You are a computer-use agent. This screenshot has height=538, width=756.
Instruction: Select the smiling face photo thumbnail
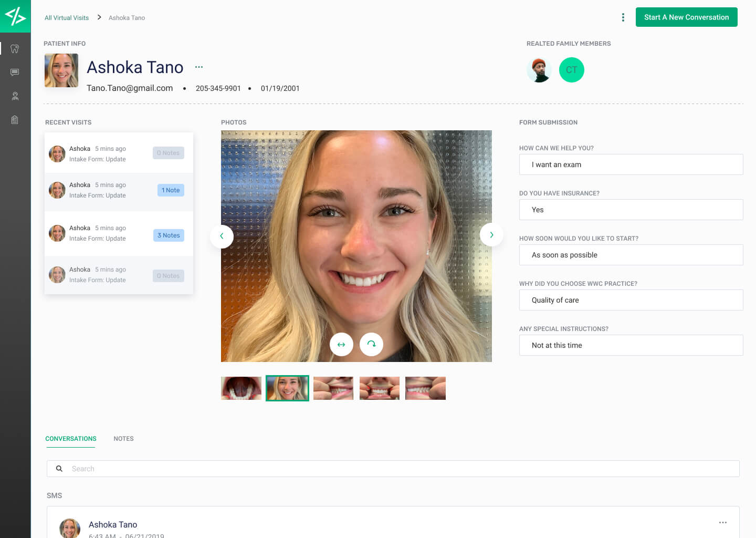click(287, 388)
